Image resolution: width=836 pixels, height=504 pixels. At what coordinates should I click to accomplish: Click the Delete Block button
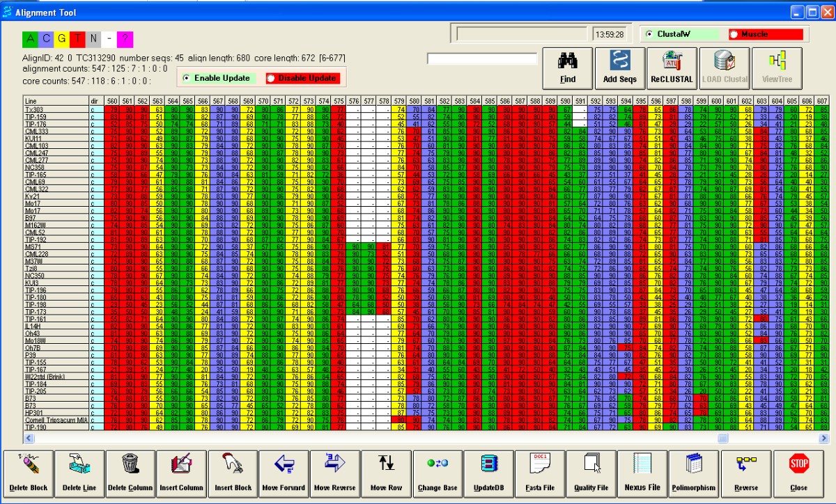coord(29,473)
